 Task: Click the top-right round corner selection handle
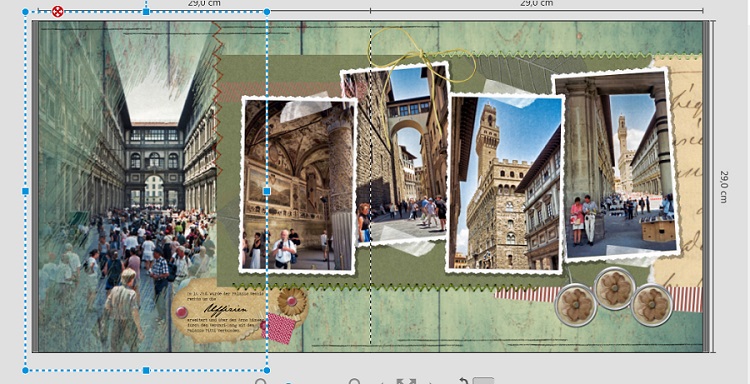(x=267, y=11)
